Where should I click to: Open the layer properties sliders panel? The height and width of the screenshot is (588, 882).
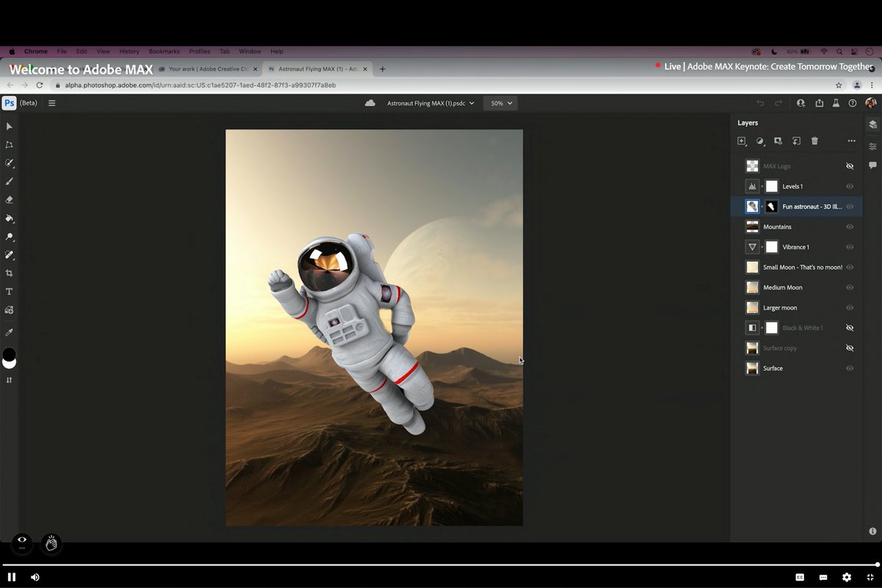point(872,146)
